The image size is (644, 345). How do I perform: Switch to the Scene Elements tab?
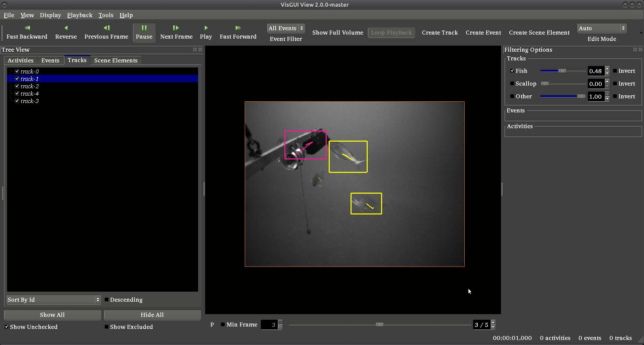(x=116, y=60)
